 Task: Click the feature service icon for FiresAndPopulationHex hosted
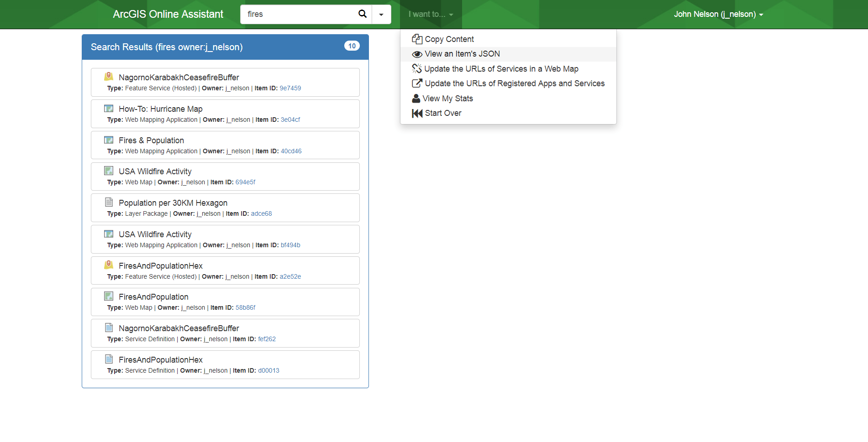point(109,265)
